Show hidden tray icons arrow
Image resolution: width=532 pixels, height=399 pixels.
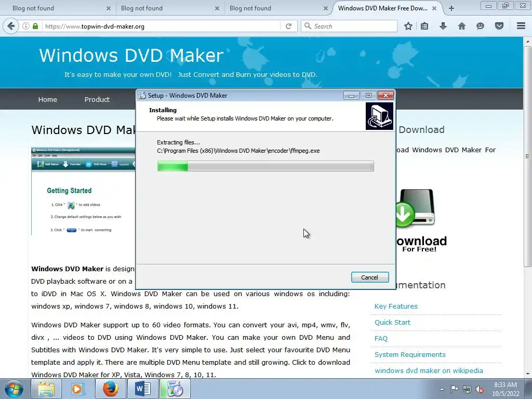[x=442, y=389]
